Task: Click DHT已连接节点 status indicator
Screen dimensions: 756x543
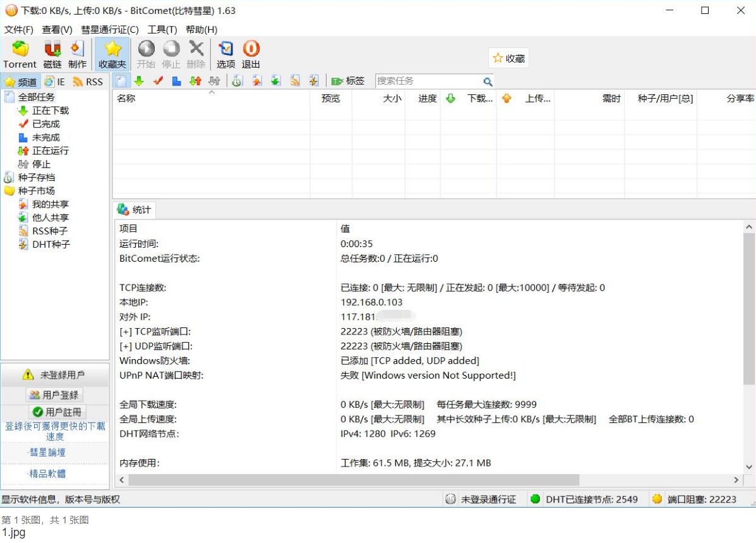Action: pyautogui.click(x=584, y=499)
